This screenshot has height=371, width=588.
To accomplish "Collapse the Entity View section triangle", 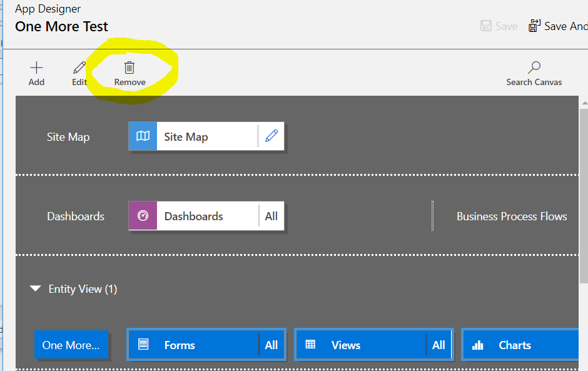I will click(36, 288).
